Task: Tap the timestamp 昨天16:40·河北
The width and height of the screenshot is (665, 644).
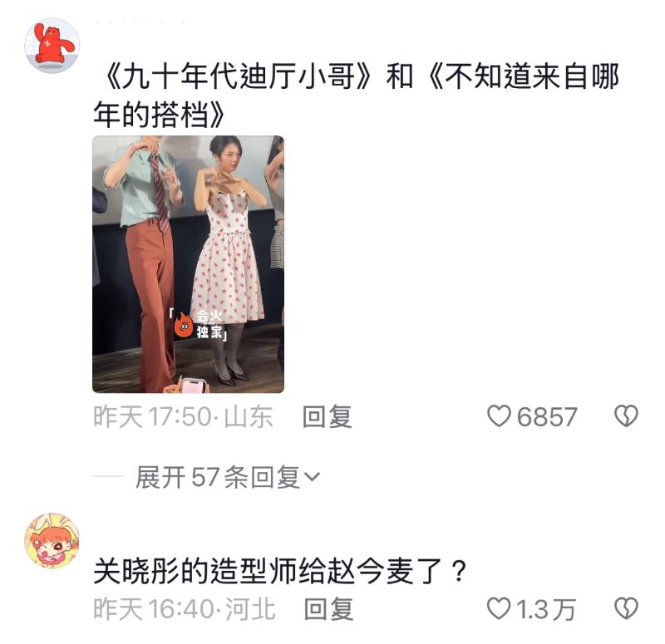Action: pyautogui.click(x=184, y=609)
